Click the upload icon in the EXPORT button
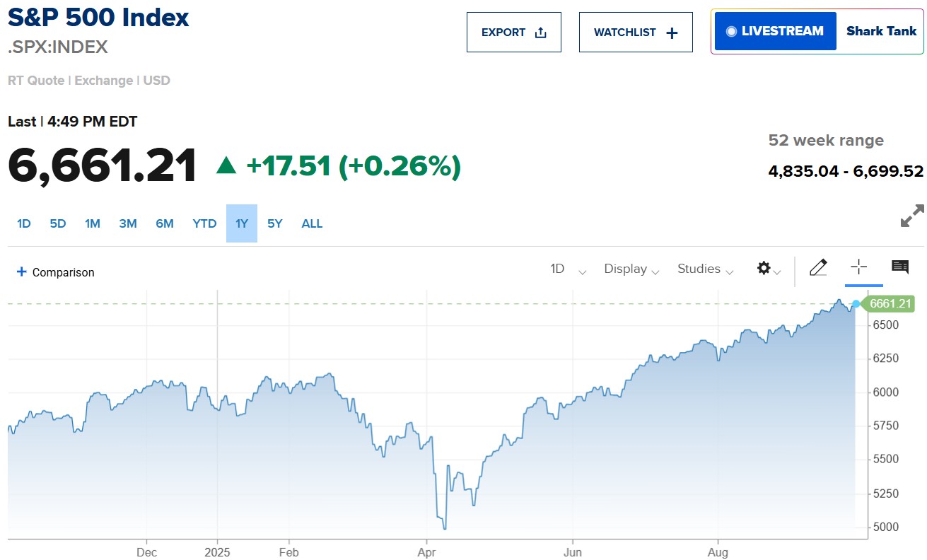 click(x=541, y=33)
